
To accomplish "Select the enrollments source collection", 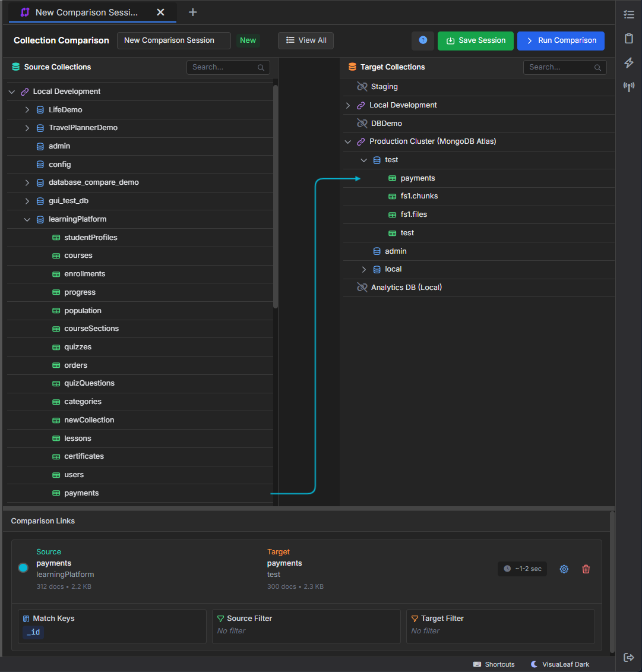I will [140, 275].
